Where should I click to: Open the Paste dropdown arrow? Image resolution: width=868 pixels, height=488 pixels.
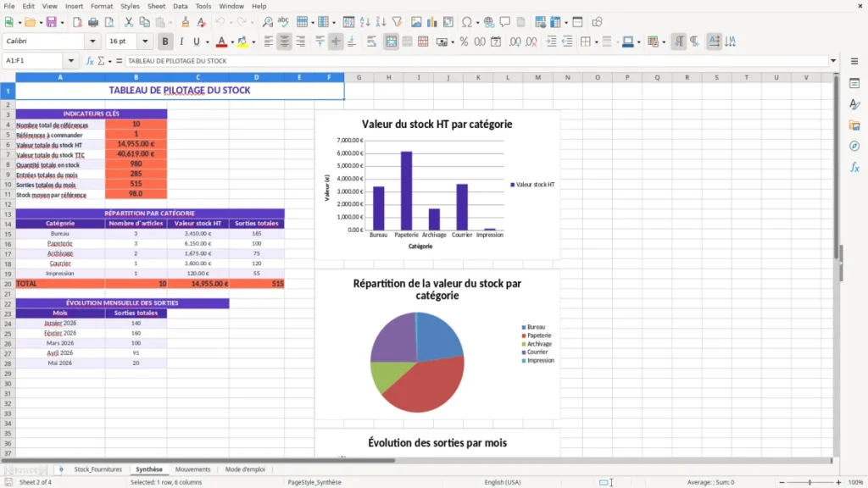[x=170, y=23]
